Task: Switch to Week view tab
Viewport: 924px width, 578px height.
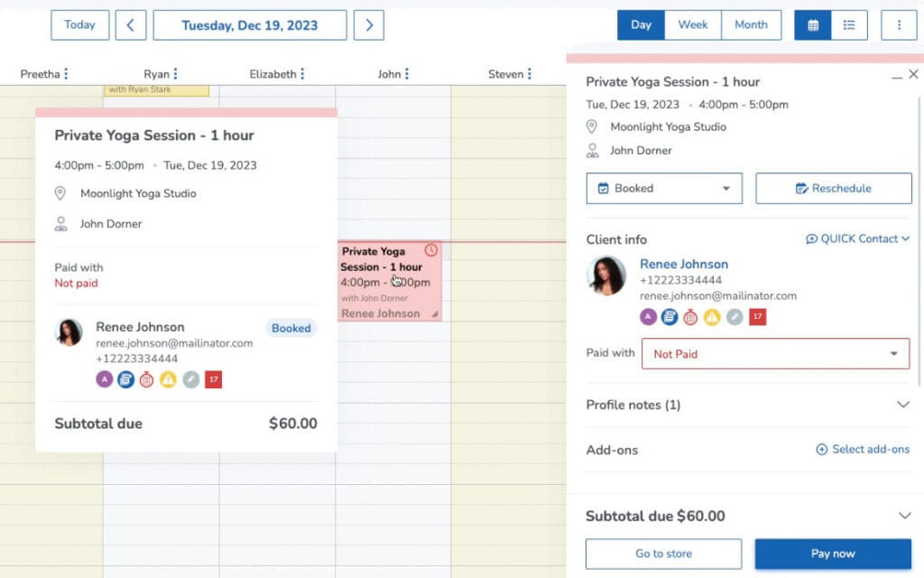Action: coord(693,25)
